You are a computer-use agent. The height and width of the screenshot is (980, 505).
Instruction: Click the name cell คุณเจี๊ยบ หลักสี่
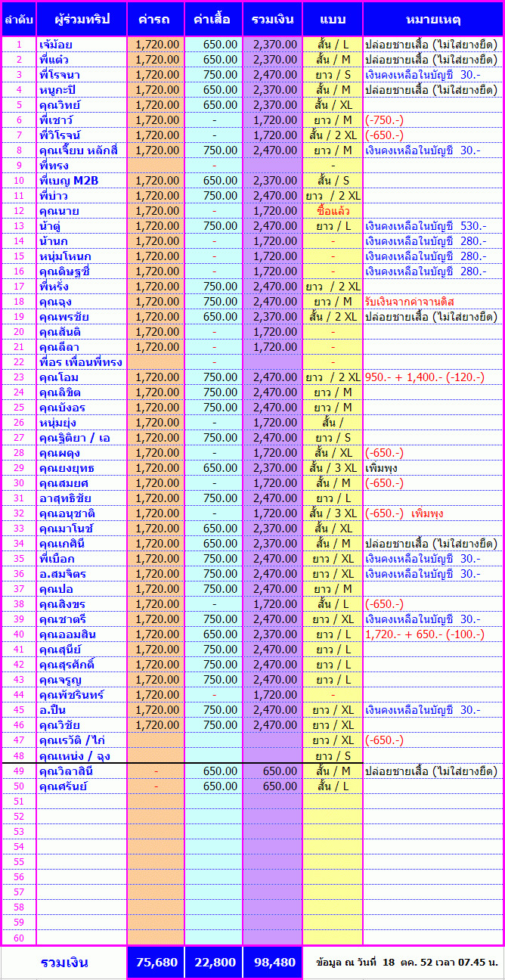pos(82,150)
